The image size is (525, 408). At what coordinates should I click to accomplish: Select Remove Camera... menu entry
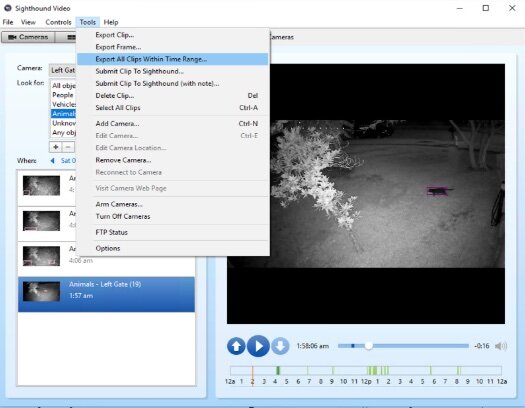click(173, 160)
